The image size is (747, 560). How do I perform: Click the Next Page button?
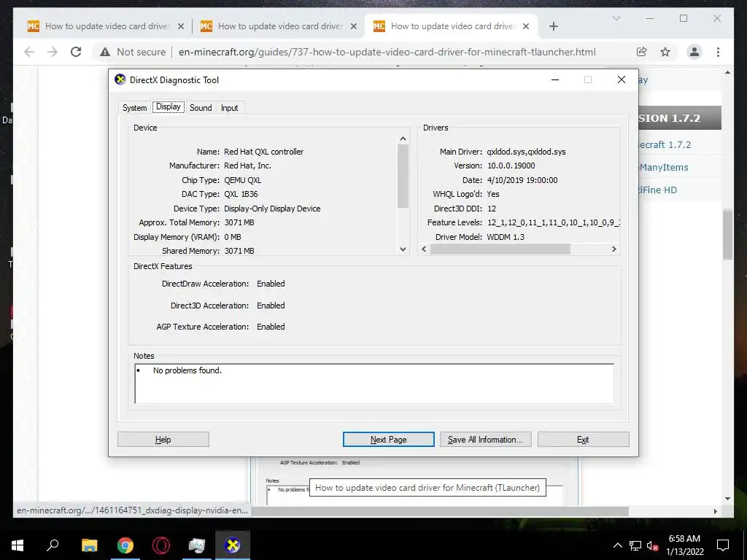click(x=388, y=440)
